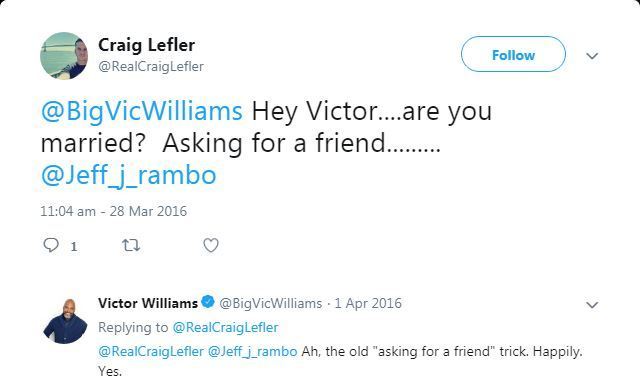Open @RealCraigLefler in Replying to line
Screen dimensions: 640x387
(225, 327)
